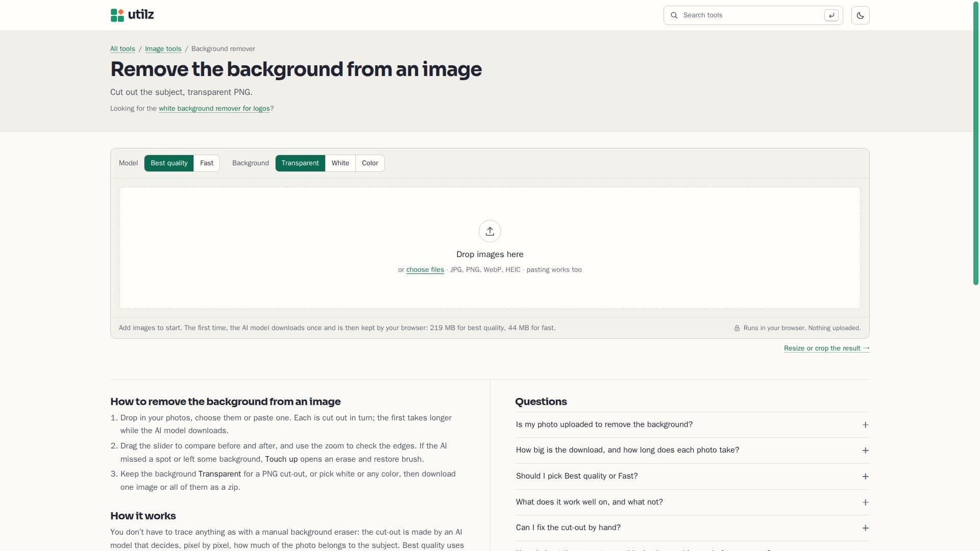Click the enter key icon in search box

pos(831,15)
